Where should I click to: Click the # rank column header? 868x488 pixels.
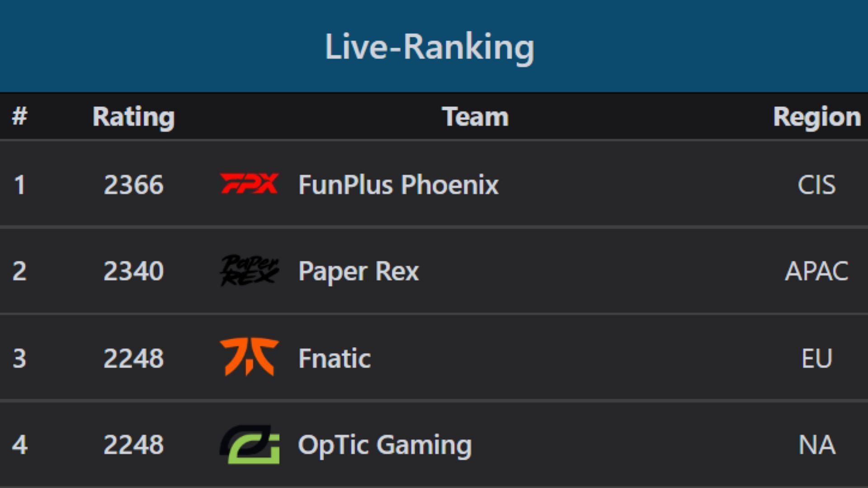(x=20, y=115)
